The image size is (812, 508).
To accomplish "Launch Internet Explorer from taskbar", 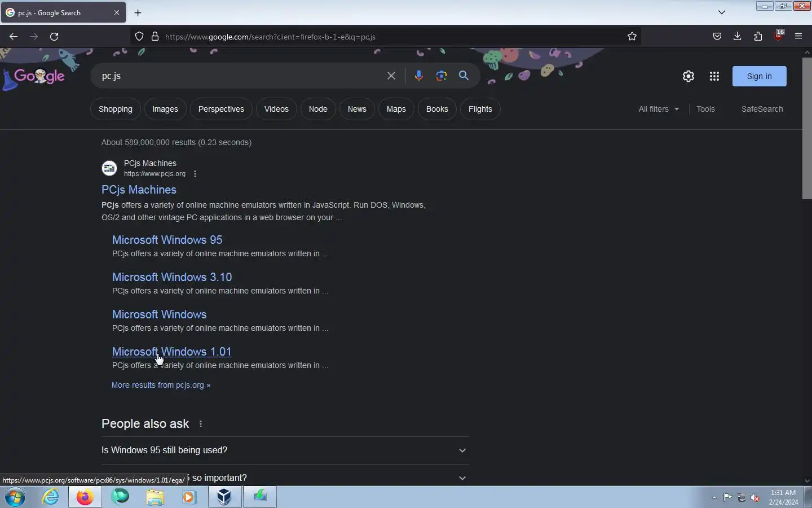I will click(x=51, y=497).
